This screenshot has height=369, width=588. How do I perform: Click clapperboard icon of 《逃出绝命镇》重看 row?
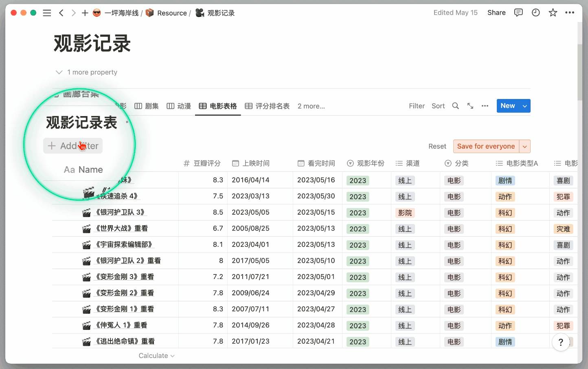pos(86,342)
